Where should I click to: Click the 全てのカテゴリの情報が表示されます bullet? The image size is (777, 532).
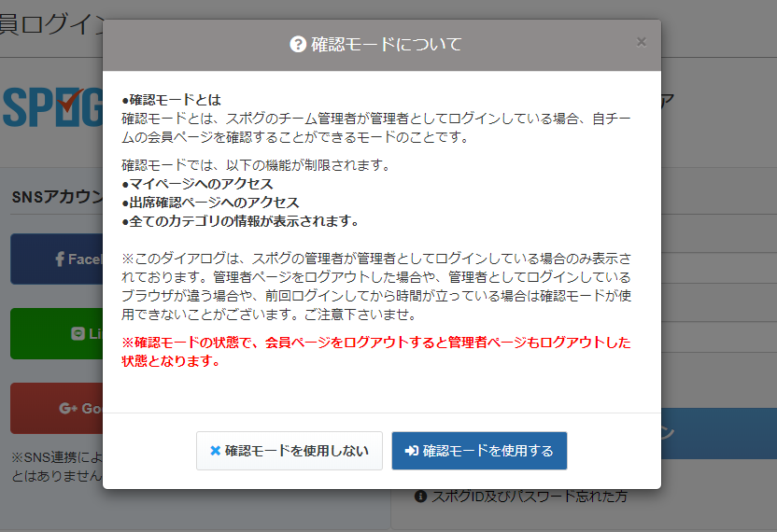[x=240, y=221]
